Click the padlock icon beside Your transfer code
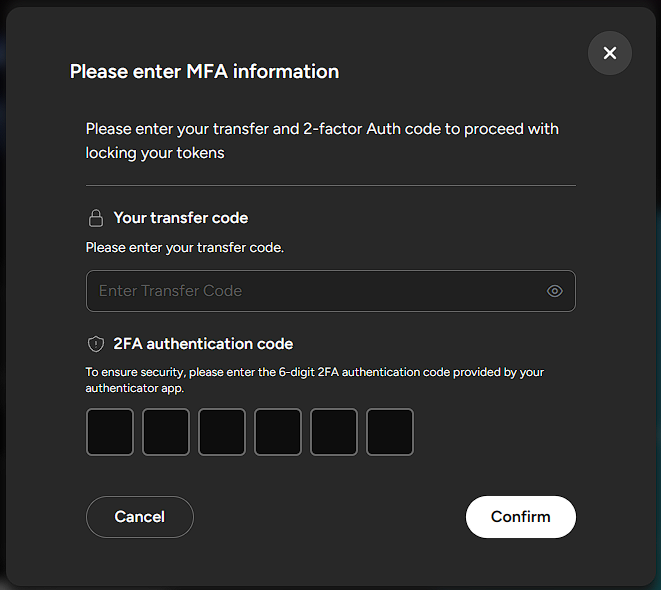Image resolution: width=661 pixels, height=590 pixels. (x=96, y=218)
